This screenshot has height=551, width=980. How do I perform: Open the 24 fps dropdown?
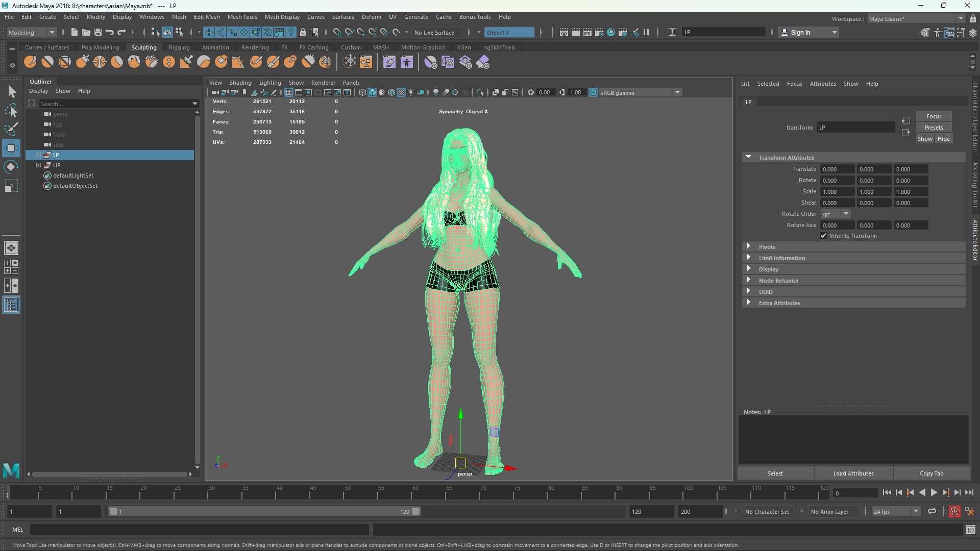click(896, 511)
